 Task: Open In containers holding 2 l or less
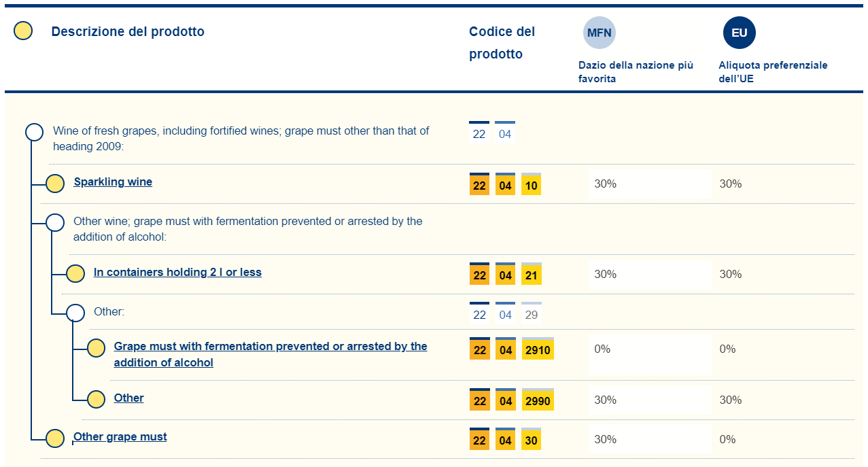coord(177,273)
